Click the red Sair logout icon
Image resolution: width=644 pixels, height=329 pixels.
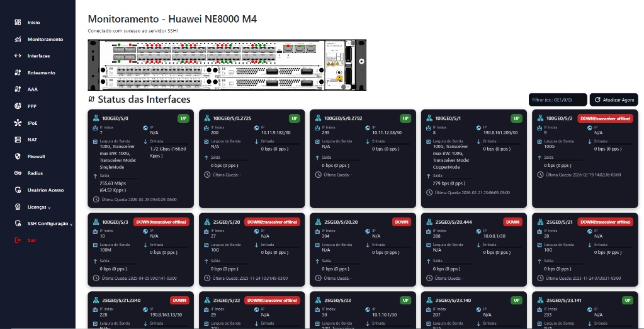[x=18, y=240]
